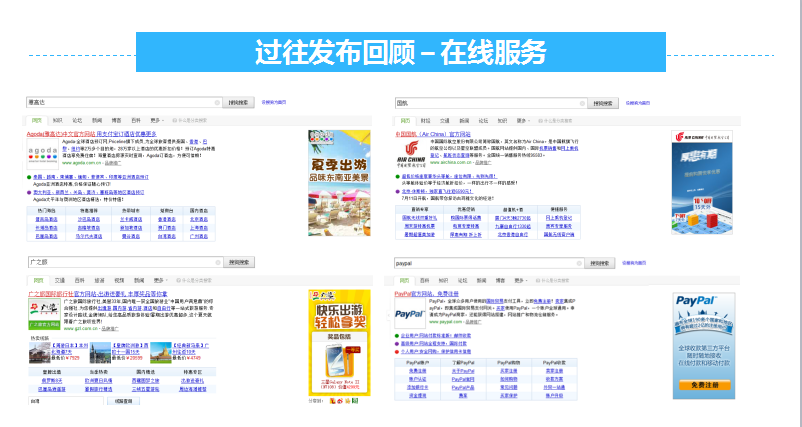The height and width of the screenshot is (427, 802).
Task: Click the agoda logo thumbnail in results
Action: point(43,153)
